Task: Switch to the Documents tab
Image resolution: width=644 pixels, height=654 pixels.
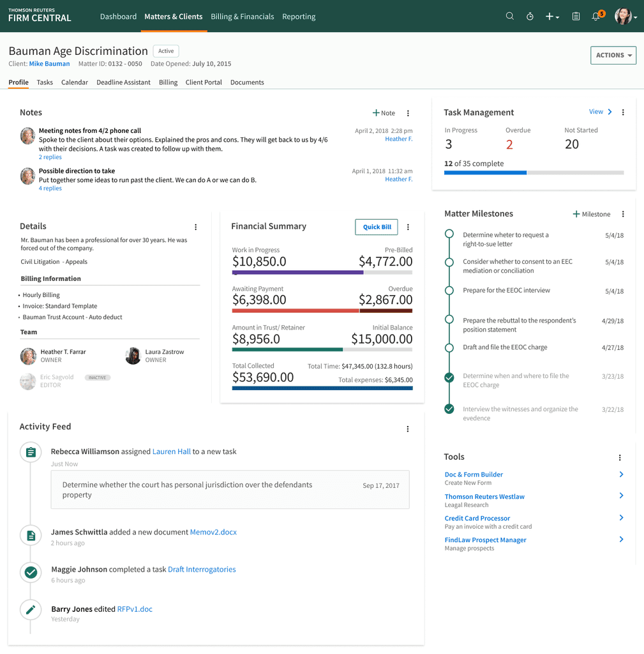Action: tap(247, 82)
